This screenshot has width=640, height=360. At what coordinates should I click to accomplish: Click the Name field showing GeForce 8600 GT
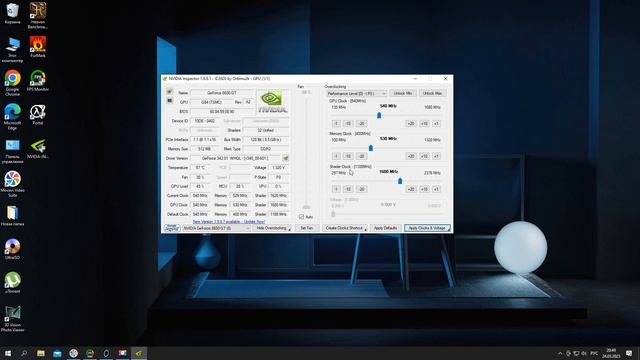click(222, 93)
